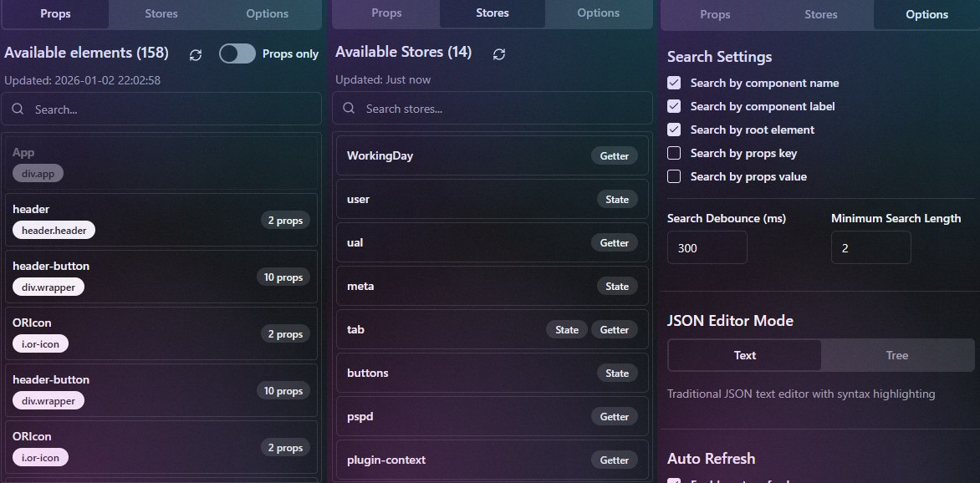Click the Updated: Just now text

[x=382, y=79]
